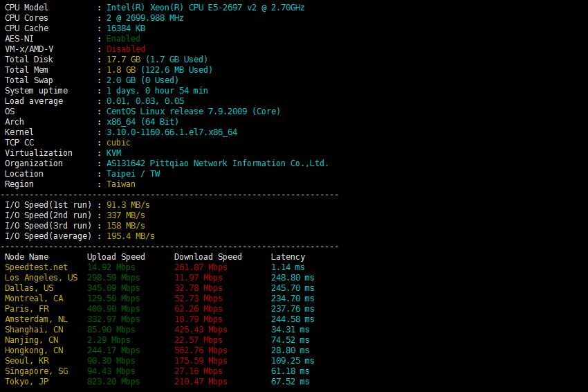Click the average I/O speed 195.4 MB/s
588x392 pixels.
coord(131,236)
